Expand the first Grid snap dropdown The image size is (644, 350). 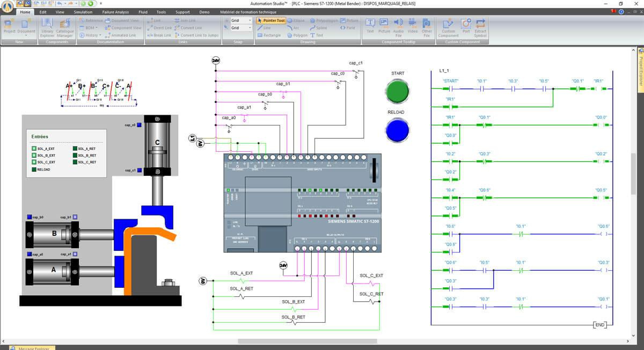click(249, 20)
